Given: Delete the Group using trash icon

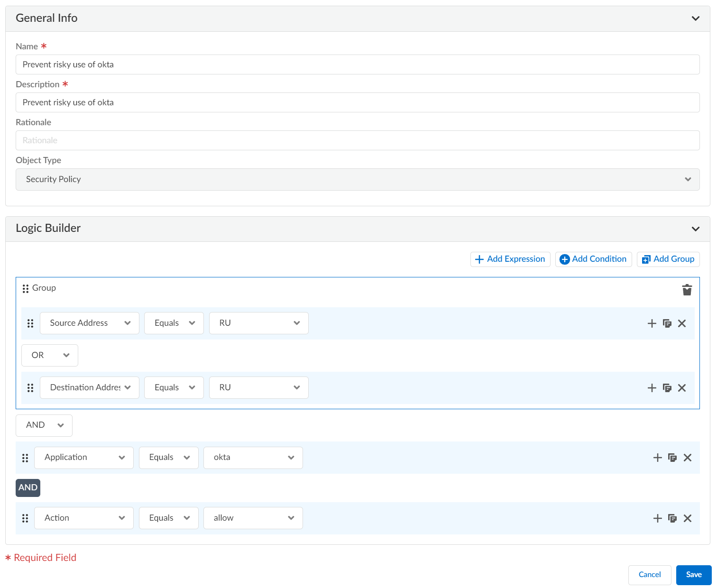Looking at the screenshot, I should [x=687, y=290].
